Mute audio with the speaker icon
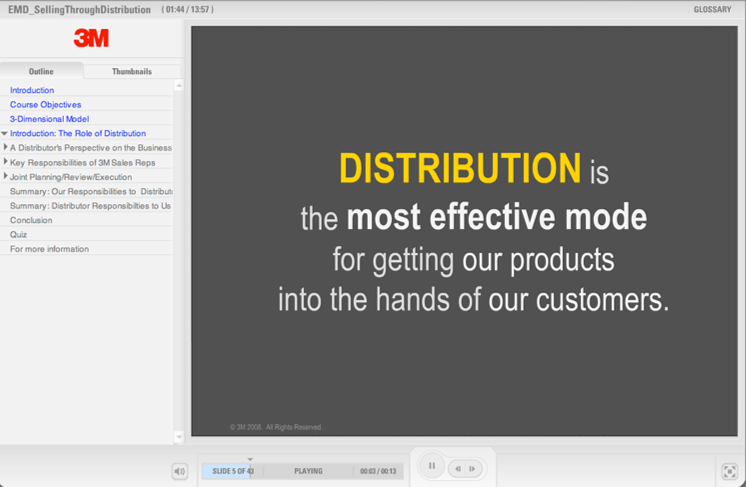This screenshot has height=487, width=746. coord(179,471)
